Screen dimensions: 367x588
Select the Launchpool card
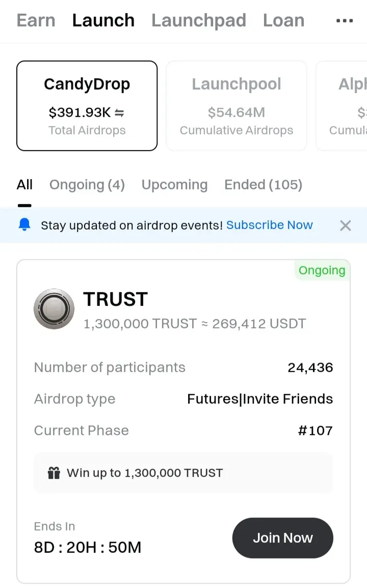[x=237, y=106]
